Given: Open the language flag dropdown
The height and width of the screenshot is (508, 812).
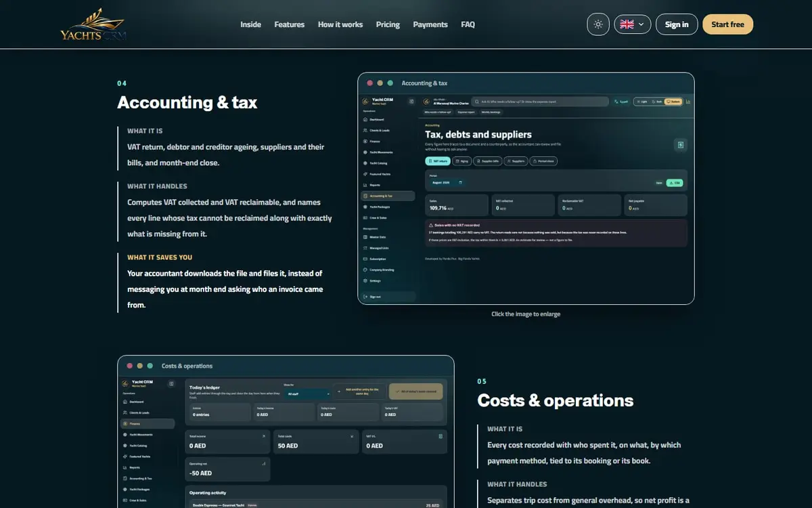Looking at the screenshot, I should point(633,24).
